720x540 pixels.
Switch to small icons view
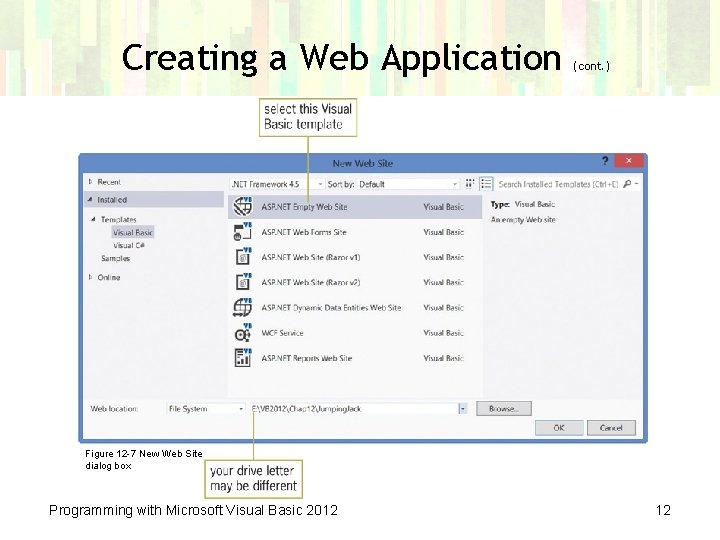469,184
